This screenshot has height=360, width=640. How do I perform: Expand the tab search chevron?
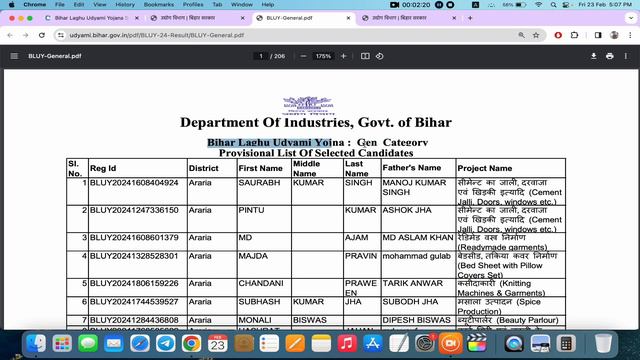[x=631, y=18]
